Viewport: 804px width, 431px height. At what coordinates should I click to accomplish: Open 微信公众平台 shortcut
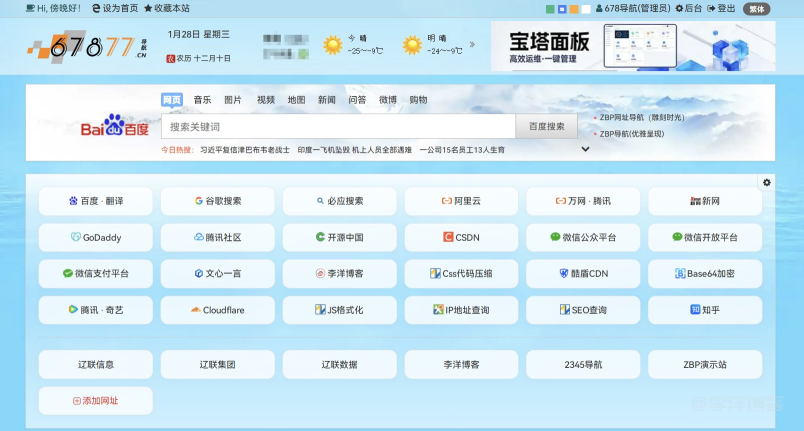583,237
